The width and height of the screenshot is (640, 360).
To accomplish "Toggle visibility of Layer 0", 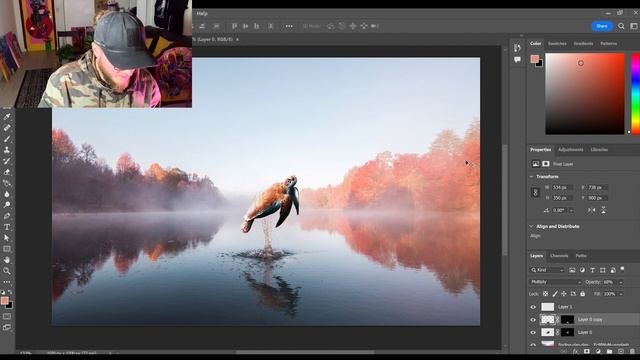I will [533, 333].
